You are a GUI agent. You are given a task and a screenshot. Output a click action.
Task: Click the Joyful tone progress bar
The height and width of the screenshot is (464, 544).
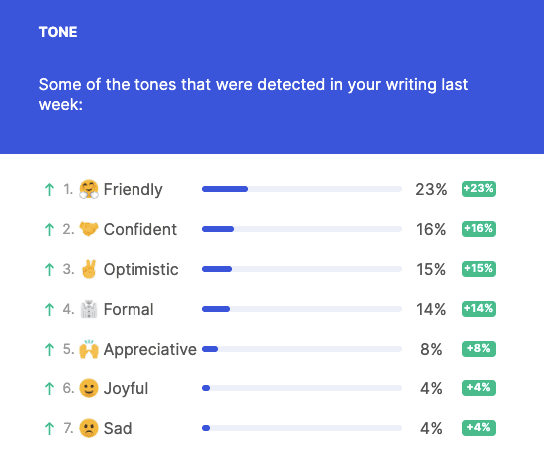302,388
